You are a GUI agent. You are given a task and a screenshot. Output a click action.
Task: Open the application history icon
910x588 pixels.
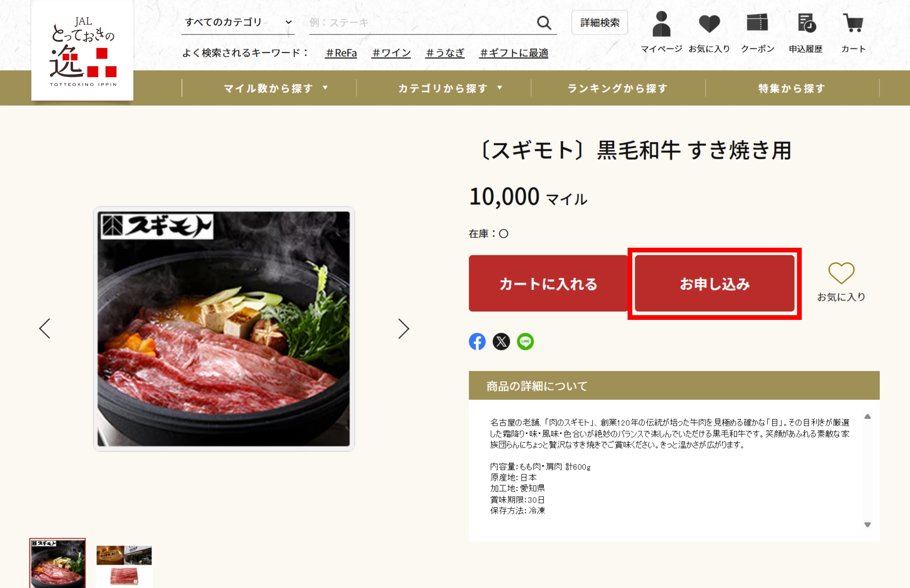click(x=806, y=23)
